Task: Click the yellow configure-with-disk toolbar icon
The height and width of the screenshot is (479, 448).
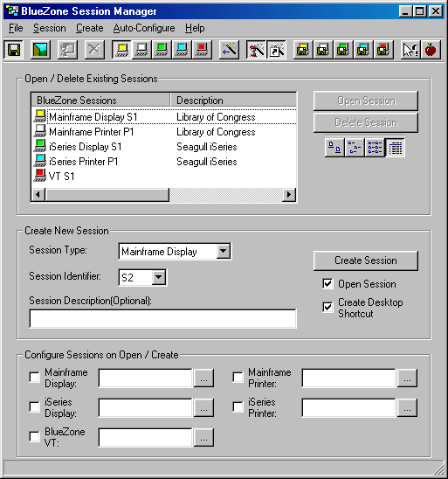Action: 303,50
